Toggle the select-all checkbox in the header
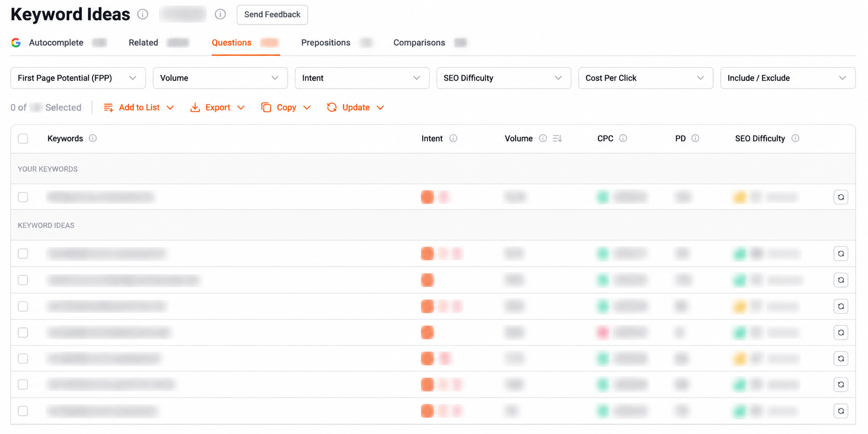868x434 pixels. click(23, 138)
